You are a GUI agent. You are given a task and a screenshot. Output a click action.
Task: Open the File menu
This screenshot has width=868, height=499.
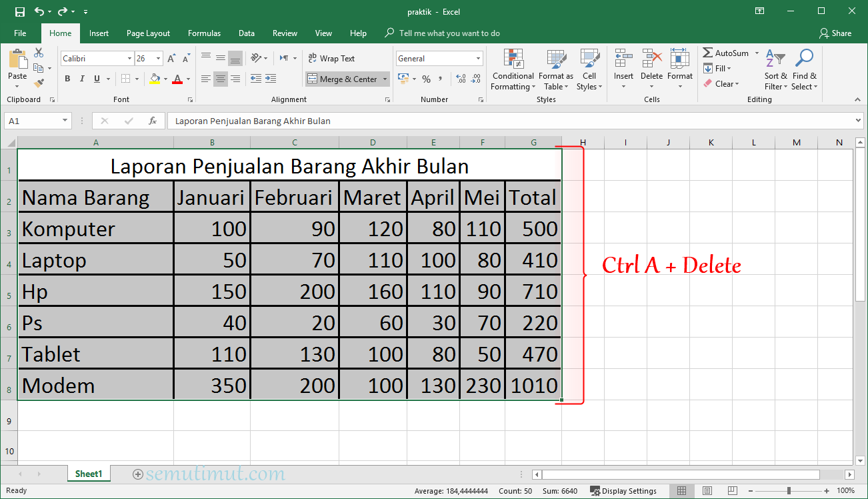[20, 33]
